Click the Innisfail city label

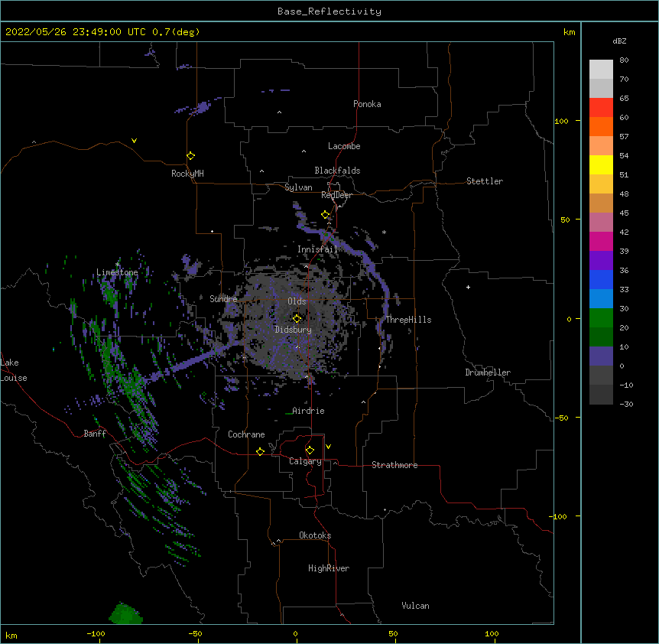(x=317, y=249)
